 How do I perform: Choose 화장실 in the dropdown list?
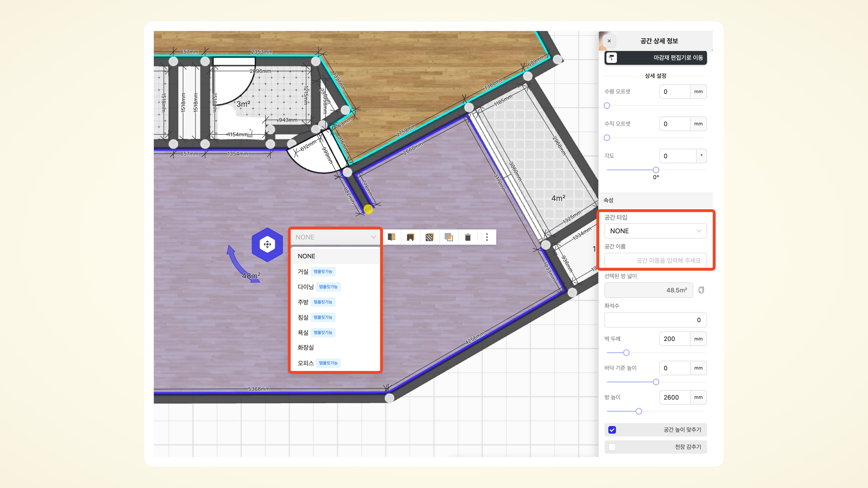(x=306, y=347)
